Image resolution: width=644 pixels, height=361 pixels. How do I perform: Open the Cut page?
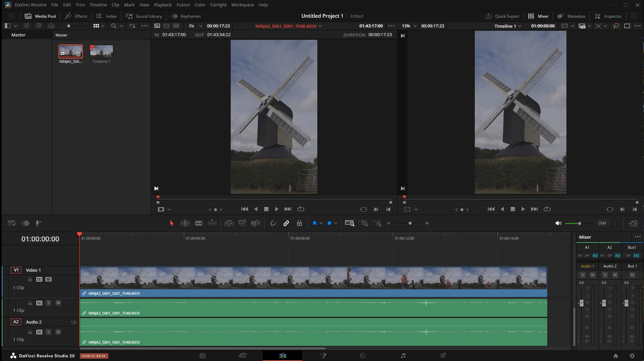pos(243,356)
